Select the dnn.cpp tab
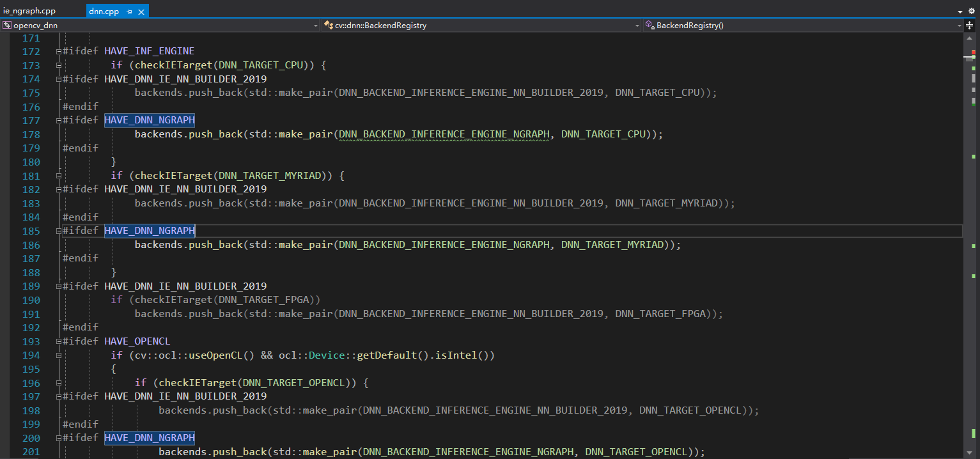Viewport: 980px width, 459px height. pyautogui.click(x=105, y=10)
